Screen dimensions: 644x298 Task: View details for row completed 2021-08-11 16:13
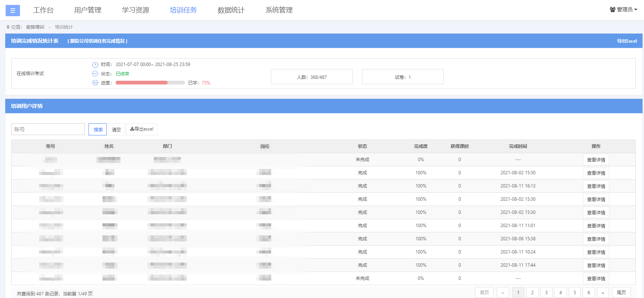[x=596, y=186]
